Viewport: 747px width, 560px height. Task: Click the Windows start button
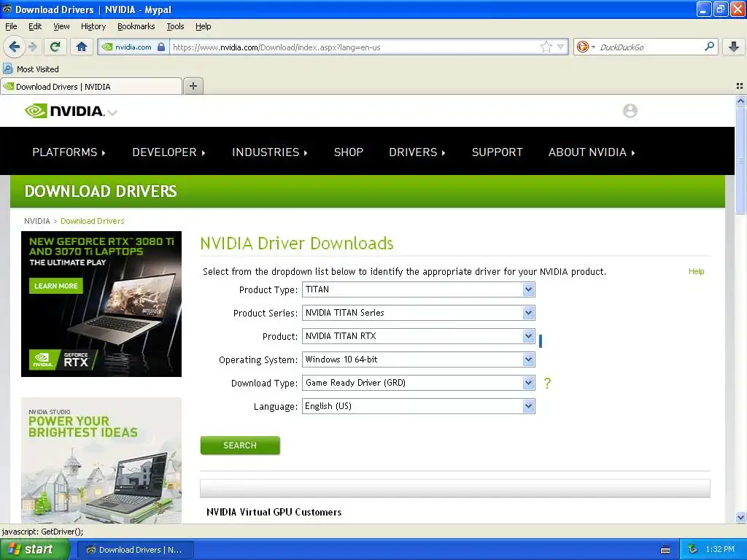[35, 550]
